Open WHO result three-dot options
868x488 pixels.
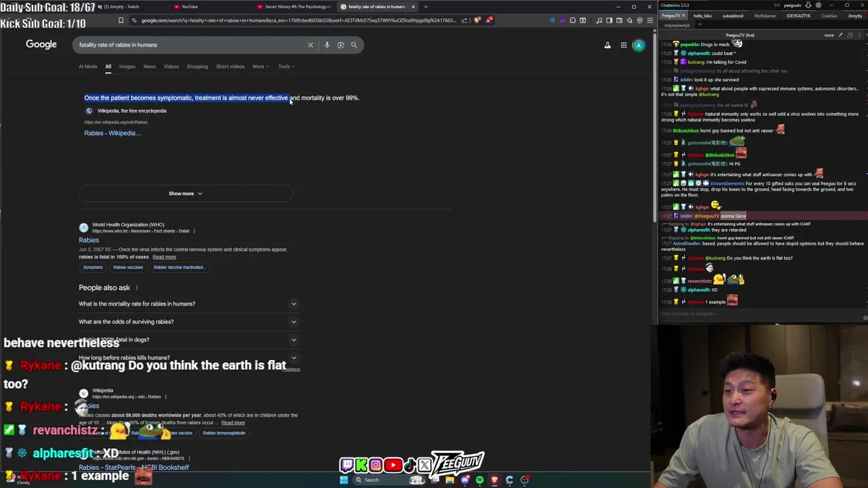pyautogui.click(x=194, y=231)
